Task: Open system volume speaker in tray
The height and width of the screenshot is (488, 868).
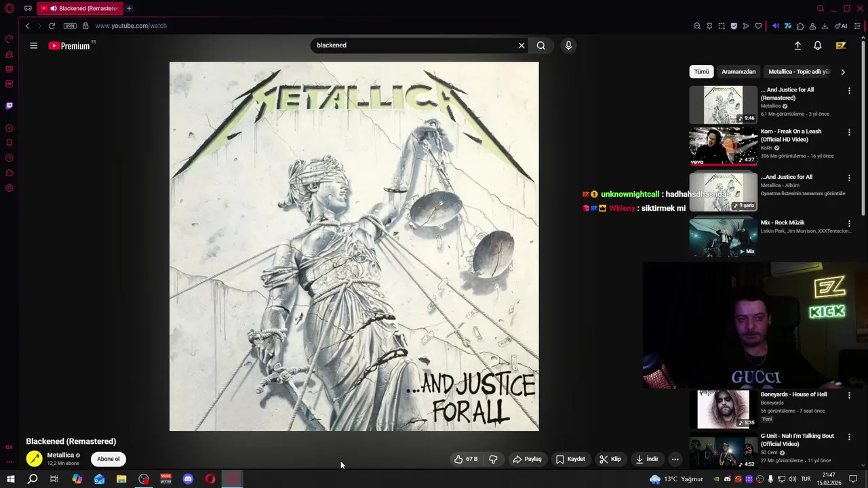Action: coord(792,479)
